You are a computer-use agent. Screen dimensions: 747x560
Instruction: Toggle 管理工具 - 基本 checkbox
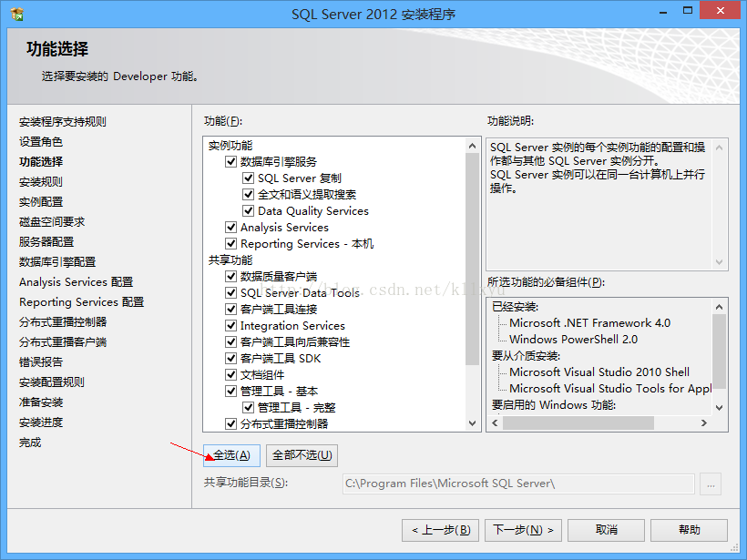pyautogui.click(x=230, y=391)
